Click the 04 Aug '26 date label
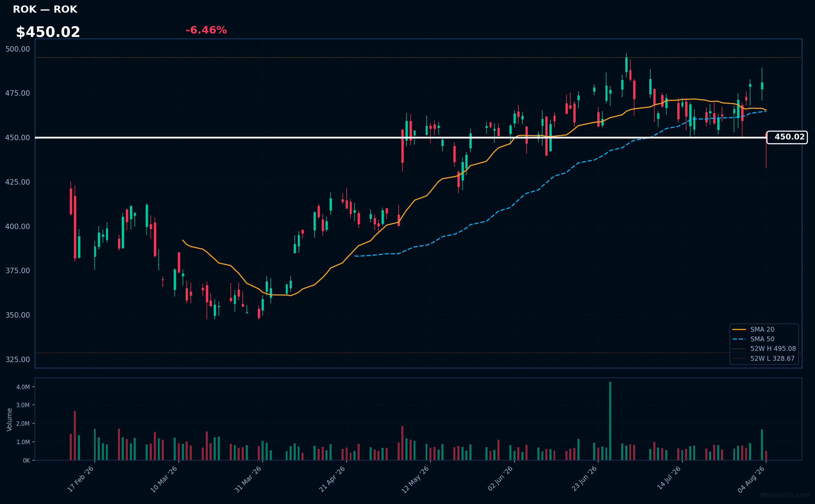The height and width of the screenshot is (504, 815). tap(751, 479)
